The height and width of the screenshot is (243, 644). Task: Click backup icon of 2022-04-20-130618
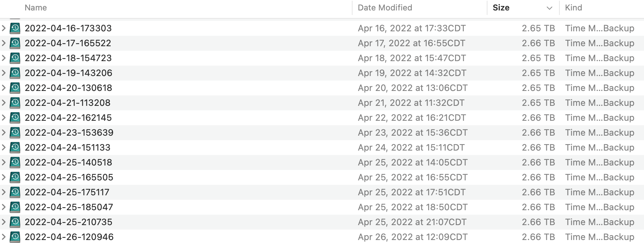[x=15, y=88]
